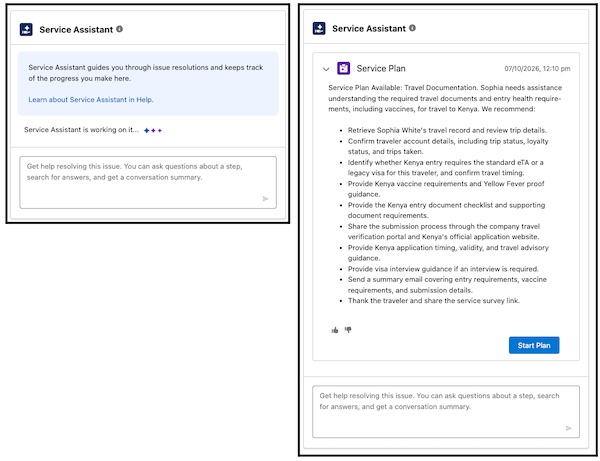Image resolution: width=600 pixels, height=461 pixels.
Task: Click the send arrow in left panel input
Action: (265, 199)
